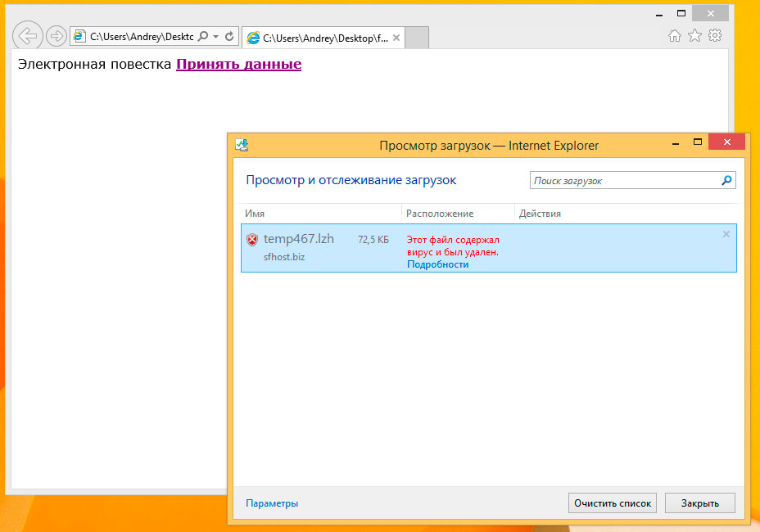The image size is (760, 532).
Task: Open the address bar dropdown arrow
Action: tap(215, 37)
